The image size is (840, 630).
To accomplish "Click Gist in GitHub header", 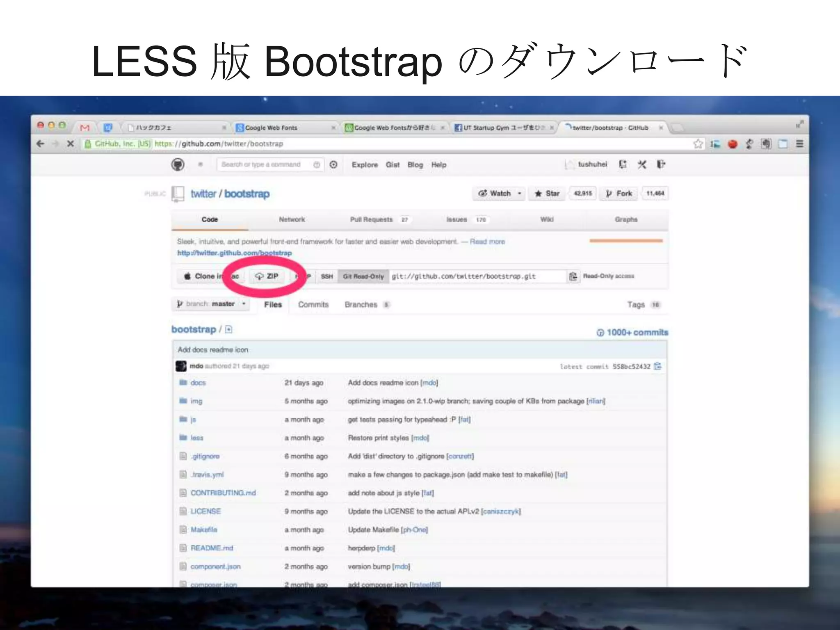I will (393, 164).
